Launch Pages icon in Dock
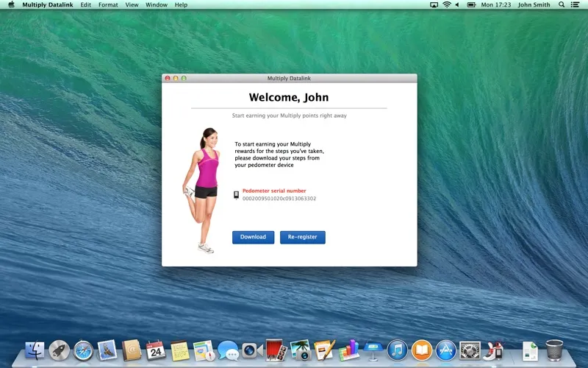The width and height of the screenshot is (588, 368). [325, 350]
